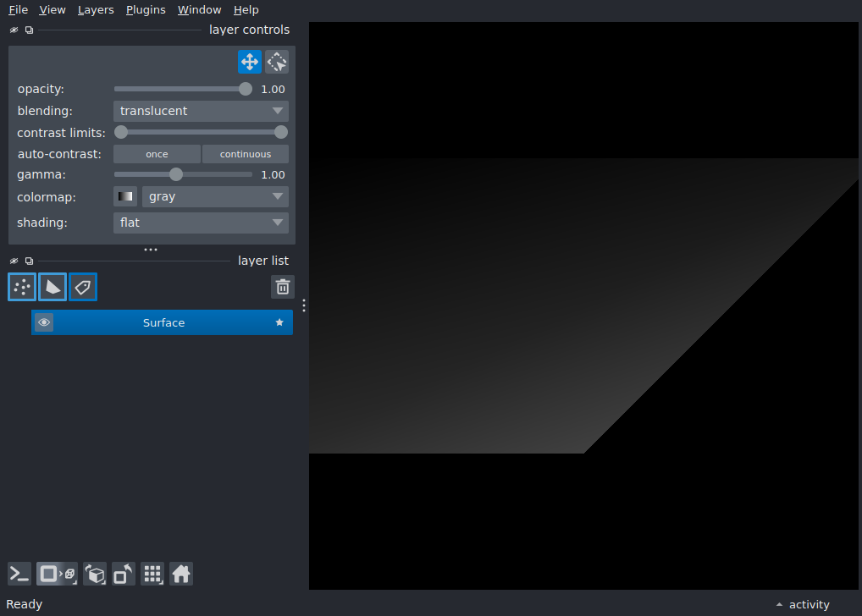Click the gamma slider handle

pos(176,175)
